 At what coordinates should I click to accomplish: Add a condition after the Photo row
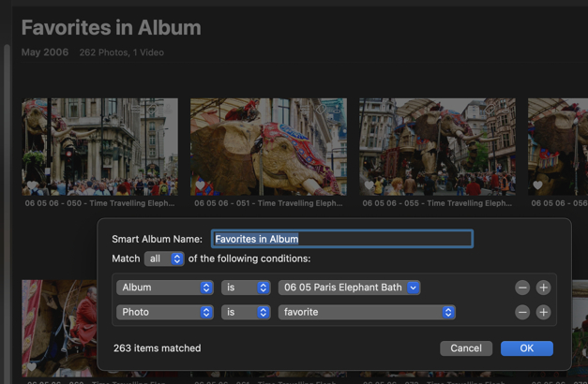[543, 312]
